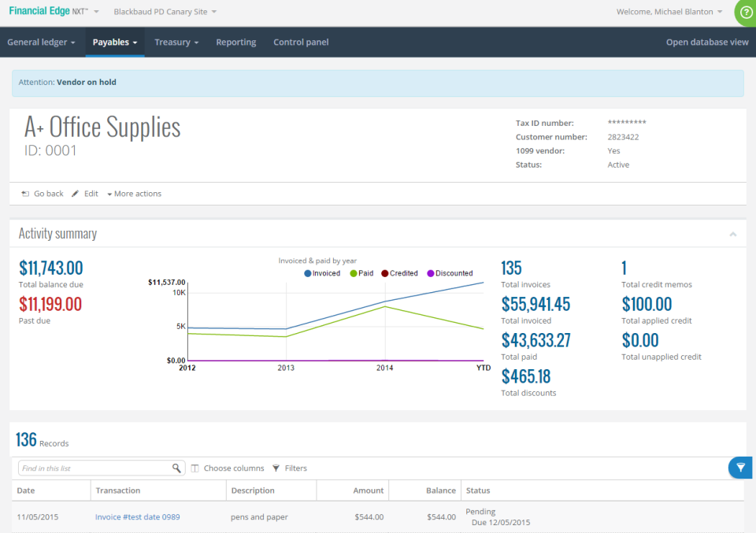Click the Choose columns icon
This screenshot has height=533, width=756.
[x=194, y=468]
